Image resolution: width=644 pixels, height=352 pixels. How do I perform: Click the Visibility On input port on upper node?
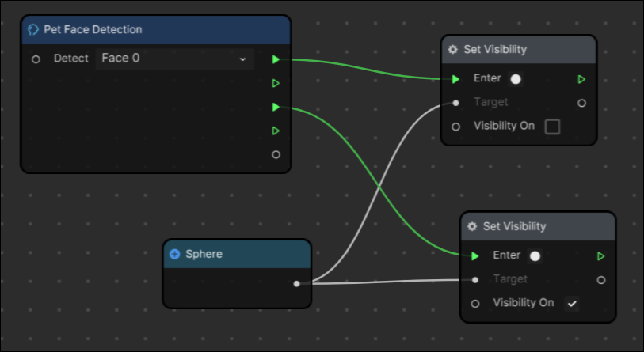pos(455,127)
